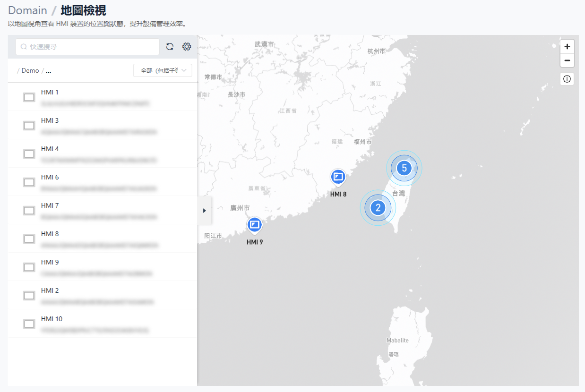Expand the cluster of 2 devices

(378, 208)
